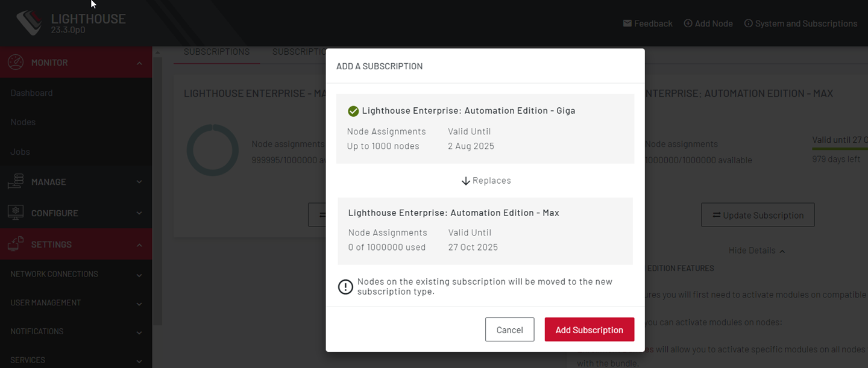
Task: Confirm with Add Subscription button
Action: pyautogui.click(x=589, y=329)
